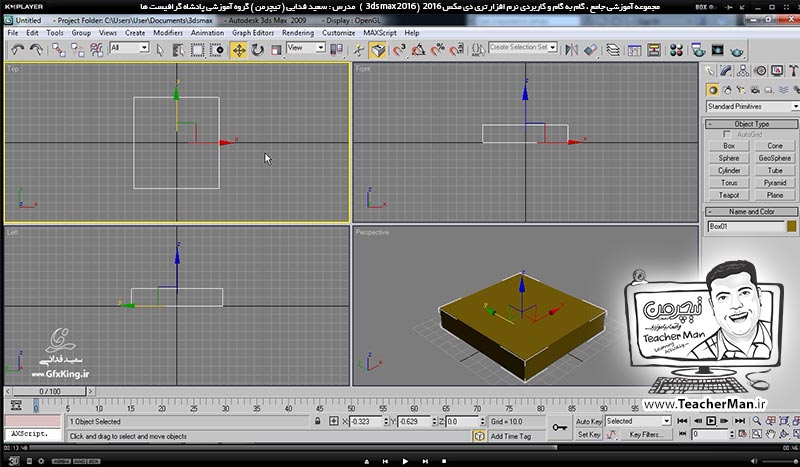Open the Animation menu
The image size is (800, 467).
tap(207, 33)
